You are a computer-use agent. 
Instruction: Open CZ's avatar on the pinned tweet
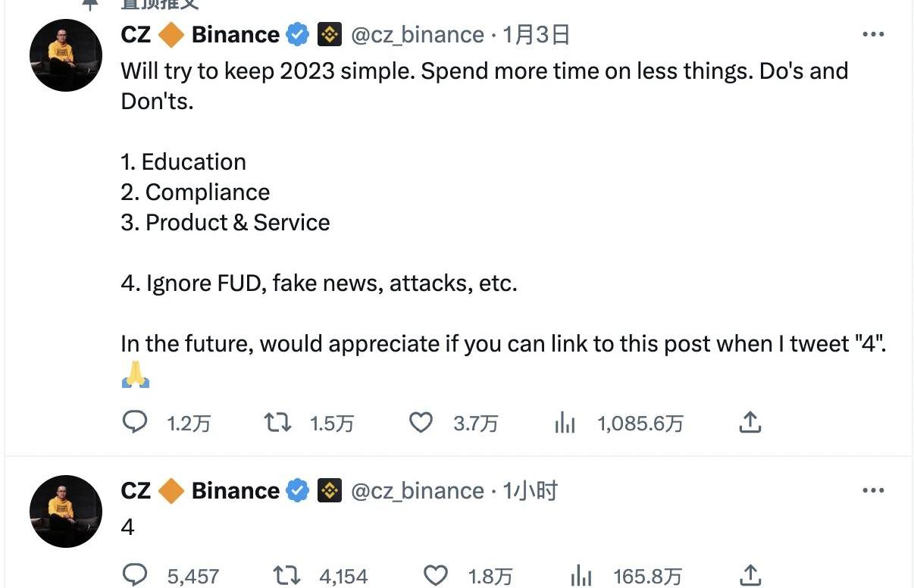(x=66, y=55)
